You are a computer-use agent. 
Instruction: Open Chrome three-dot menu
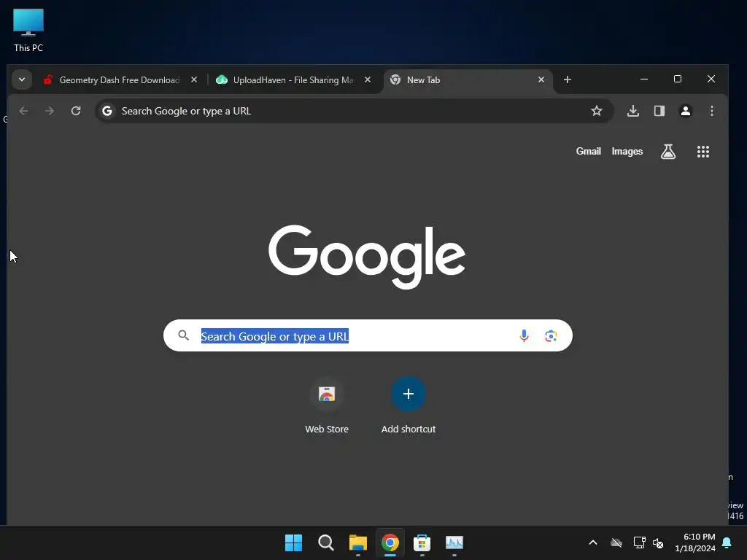coord(712,111)
